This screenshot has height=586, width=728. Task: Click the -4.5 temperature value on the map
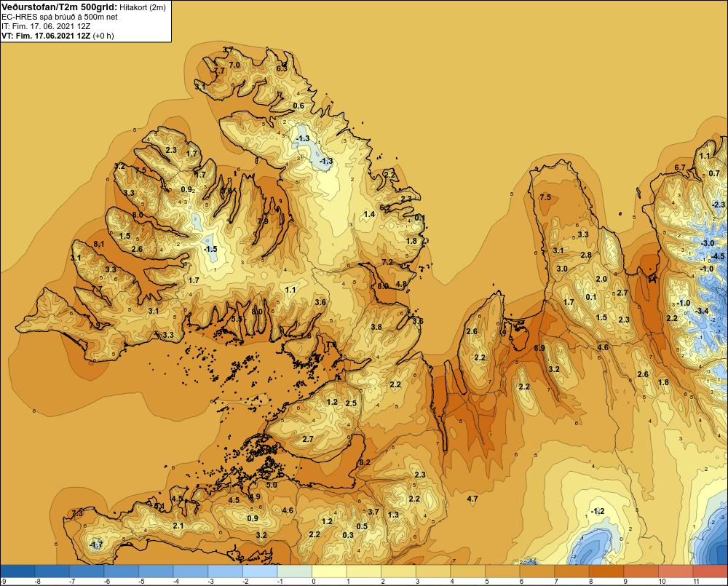click(717, 256)
